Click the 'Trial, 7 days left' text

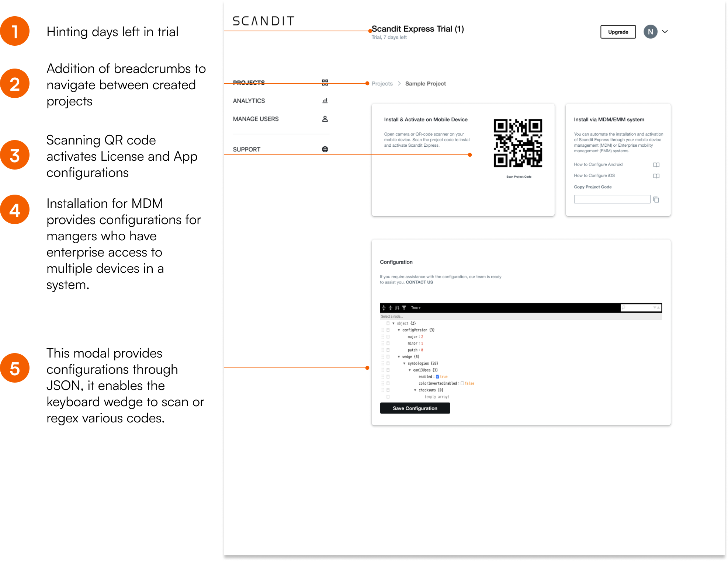coord(389,37)
